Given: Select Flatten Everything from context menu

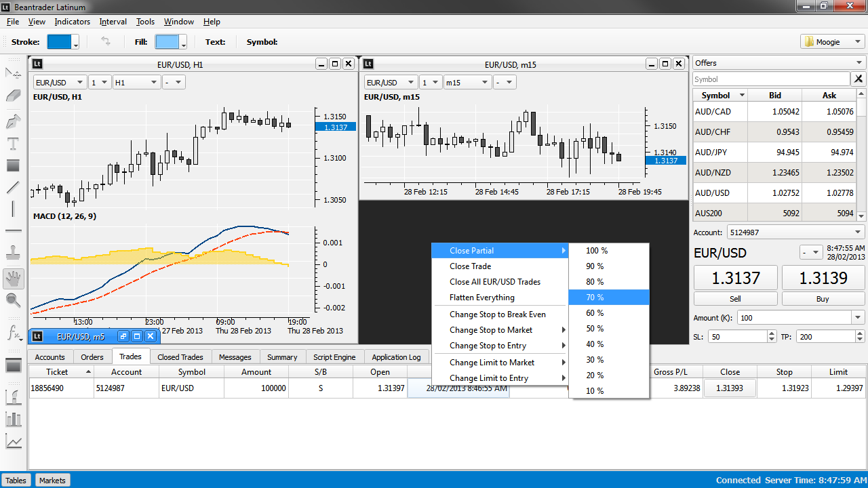Looking at the screenshot, I should coord(500,298).
